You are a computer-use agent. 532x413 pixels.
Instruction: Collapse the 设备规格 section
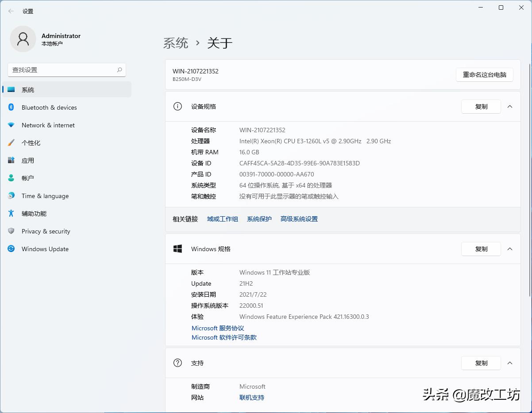(x=510, y=107)
